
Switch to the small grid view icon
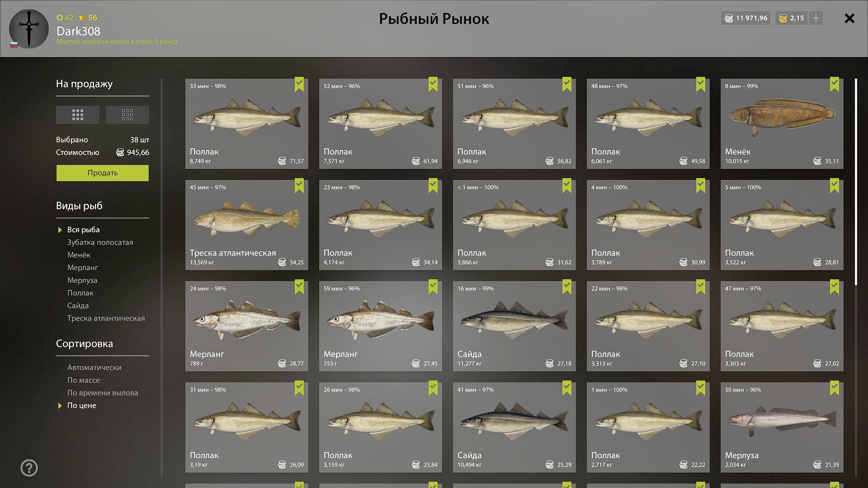127,115
